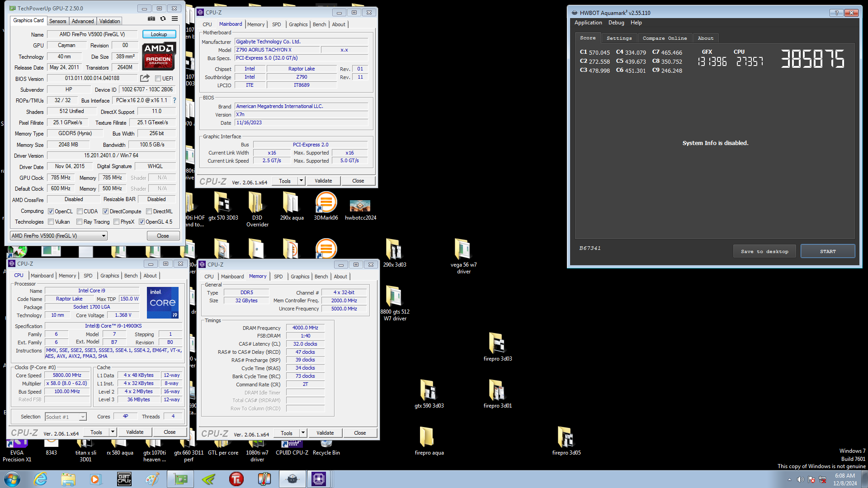Refresh GPU-Z readings via refresh icon
868x488 pixels.
point(163,19)
